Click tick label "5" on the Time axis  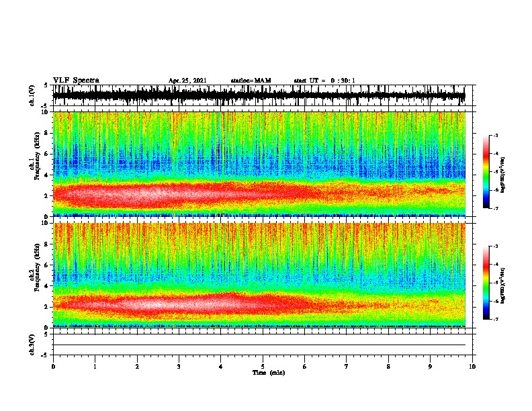(263, 367)
